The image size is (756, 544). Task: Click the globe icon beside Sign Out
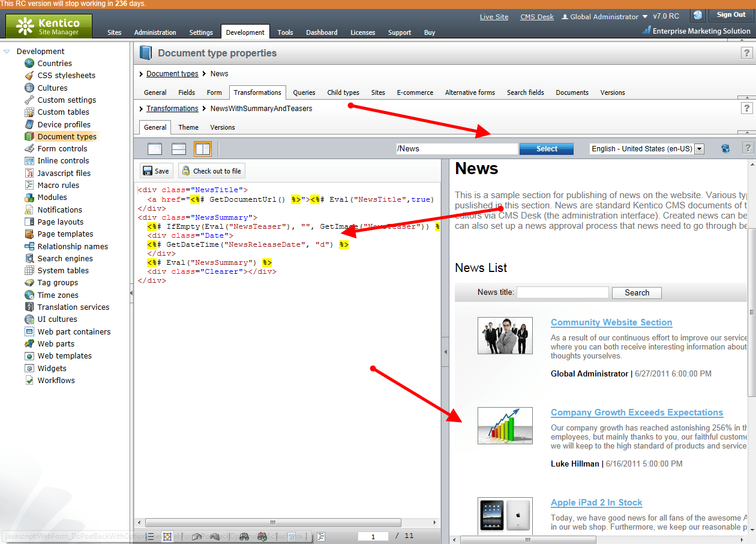pyautogui.click(x=698, y=16)
